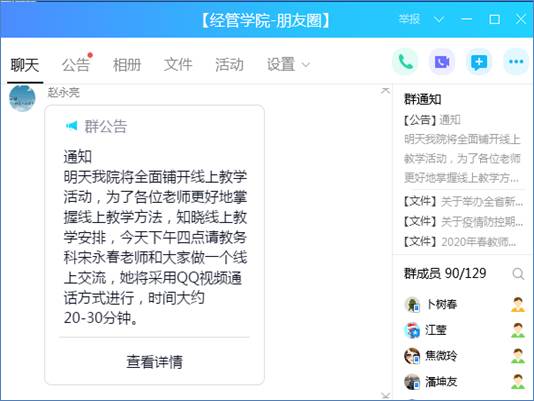Open the 关于疫情防控期 file notice
This screenshot has height=401, width=534.
coord(462,222)
